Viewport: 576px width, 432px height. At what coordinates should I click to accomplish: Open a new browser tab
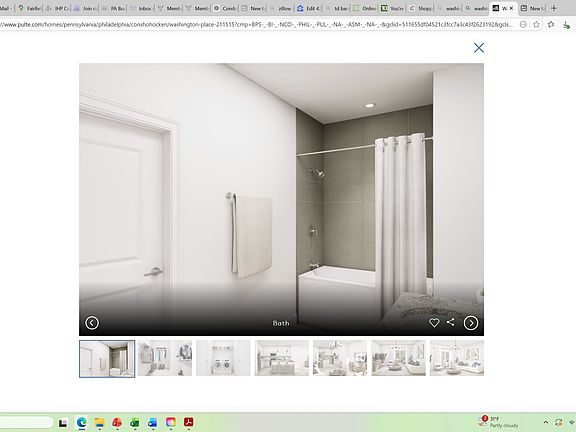(x=554, y=8)
